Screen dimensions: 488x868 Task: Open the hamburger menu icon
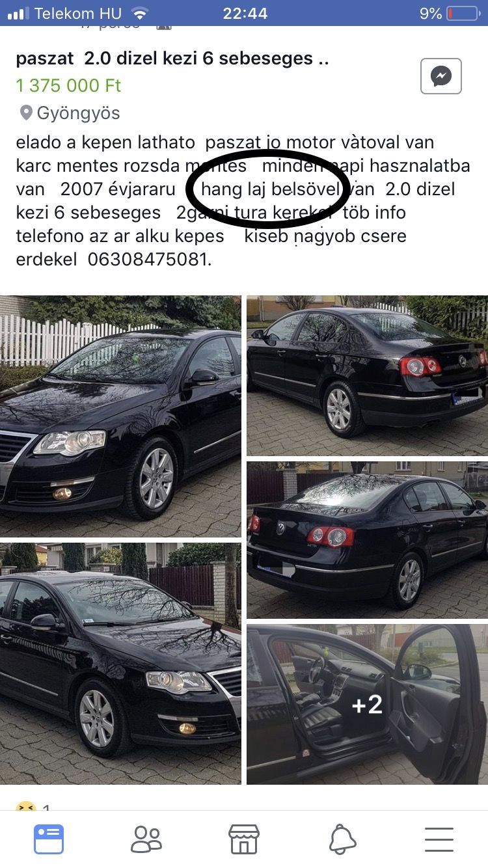tap(439, 839)
